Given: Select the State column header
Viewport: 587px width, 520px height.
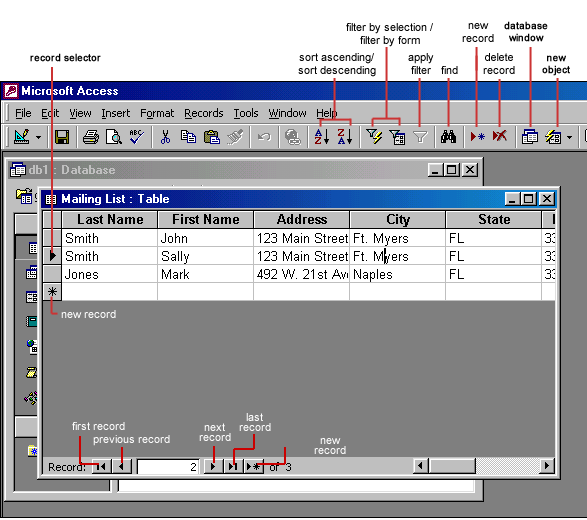Looking at the screenshot, I should coord(493,219).
